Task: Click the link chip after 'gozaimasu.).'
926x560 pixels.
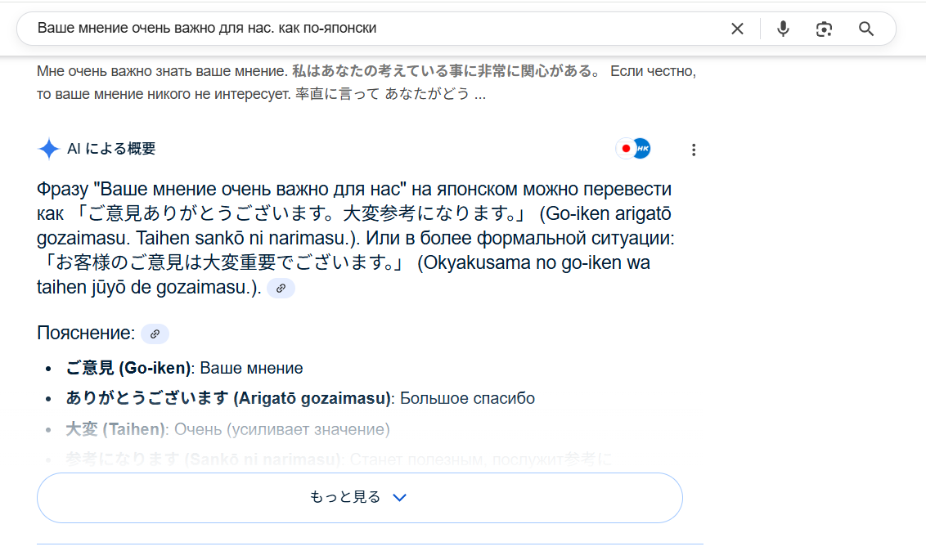Action: tap(281, 289)
